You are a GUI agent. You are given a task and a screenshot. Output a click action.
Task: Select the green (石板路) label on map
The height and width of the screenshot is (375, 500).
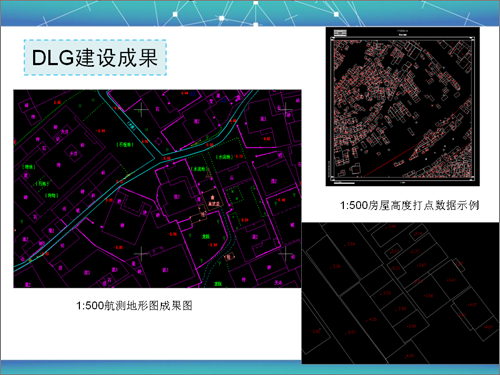click(125, 144)
